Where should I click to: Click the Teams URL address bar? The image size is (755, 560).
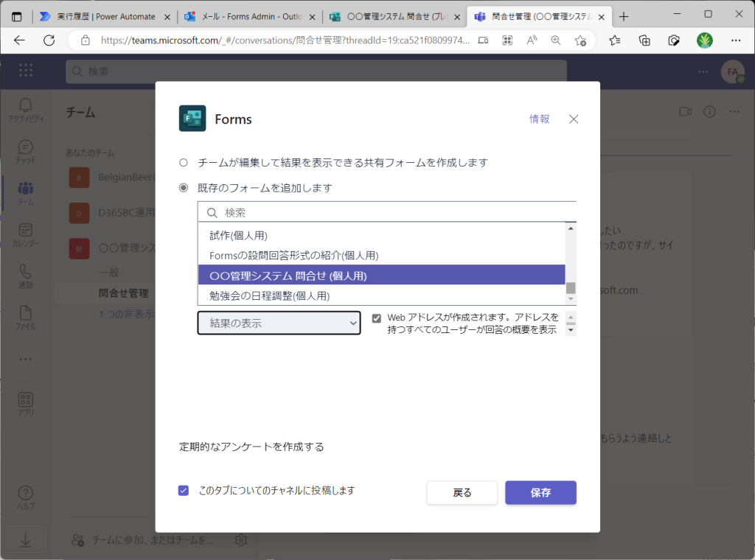coord(285,41)
